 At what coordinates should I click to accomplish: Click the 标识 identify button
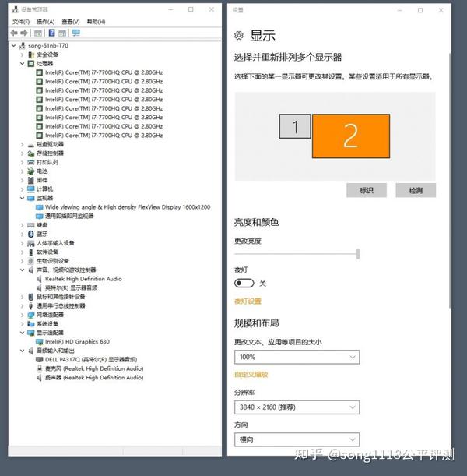[x=367, y=190]
